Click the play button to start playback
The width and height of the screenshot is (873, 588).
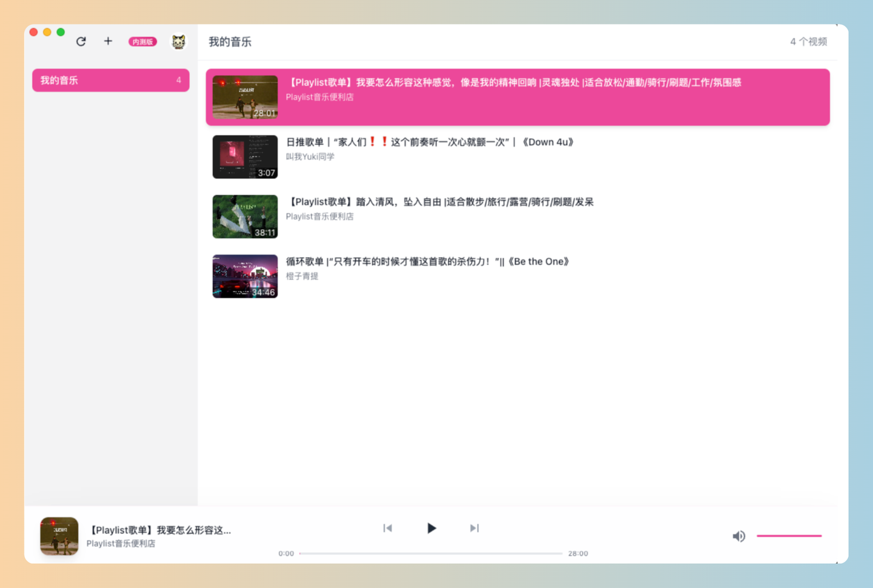pyautogui.click(x=432, y=528)
